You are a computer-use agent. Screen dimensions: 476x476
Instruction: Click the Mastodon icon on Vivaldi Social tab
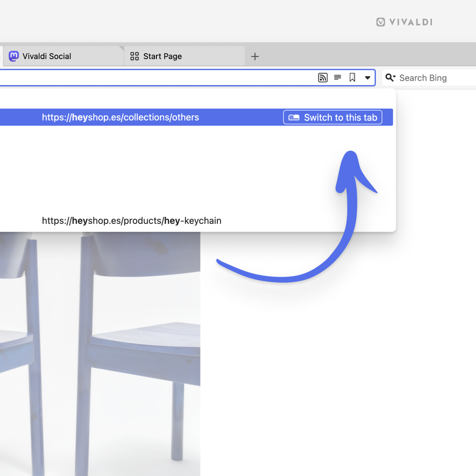(14, 56)
